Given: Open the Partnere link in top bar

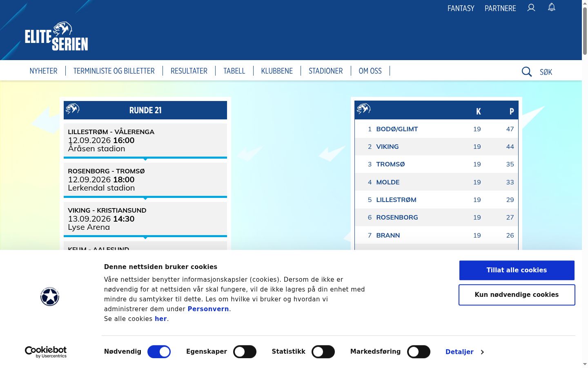Looking at the screenshot, I should click(500, 8).
